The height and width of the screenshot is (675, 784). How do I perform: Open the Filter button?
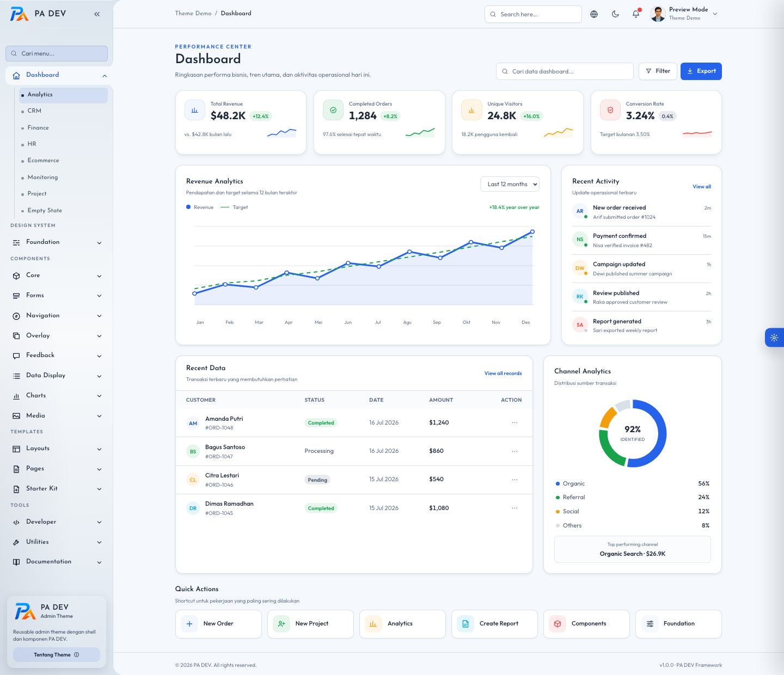pos(658,71)
